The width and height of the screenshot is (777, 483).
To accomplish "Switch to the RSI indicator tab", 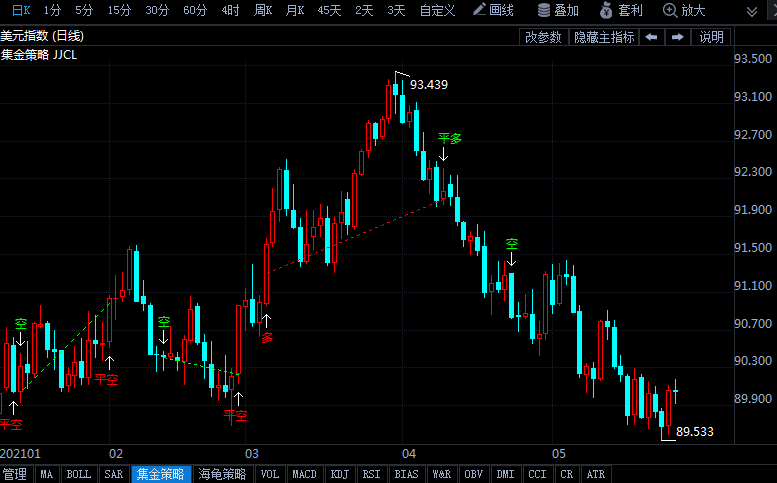I will click(x=372, y=474).
